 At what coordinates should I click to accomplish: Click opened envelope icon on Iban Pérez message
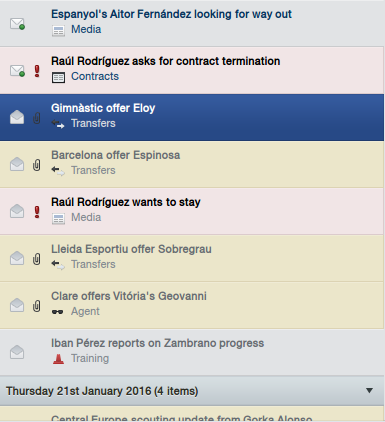click(17, 352)
